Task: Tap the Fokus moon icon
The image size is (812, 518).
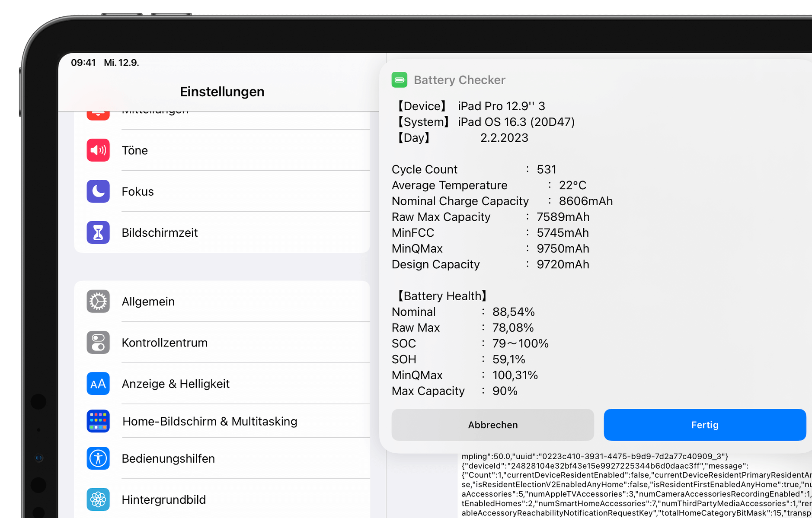Action: click(x=98, y=191)
